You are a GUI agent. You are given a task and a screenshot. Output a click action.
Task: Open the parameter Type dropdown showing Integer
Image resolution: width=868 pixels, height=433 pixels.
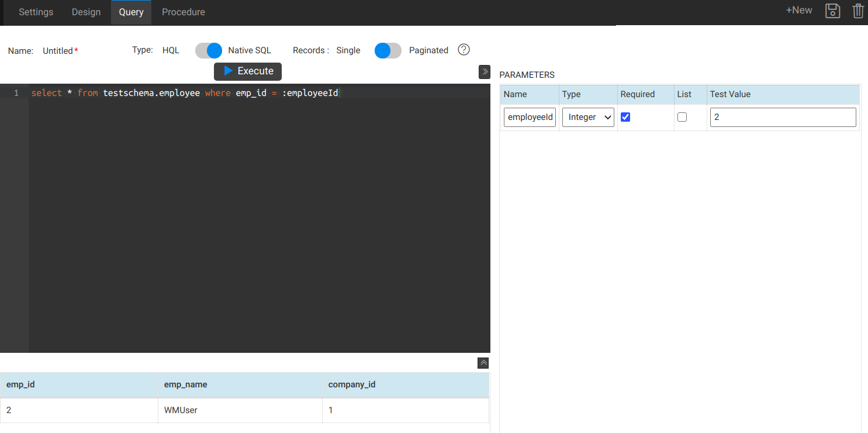(x=587, y=117)
